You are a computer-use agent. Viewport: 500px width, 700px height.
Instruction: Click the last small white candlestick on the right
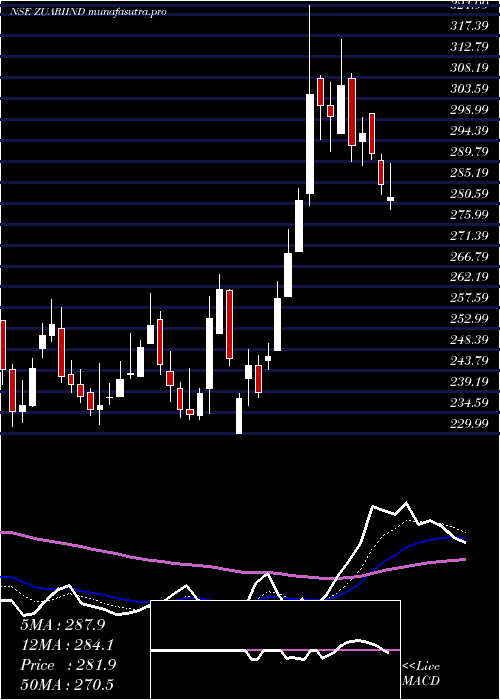391,199
